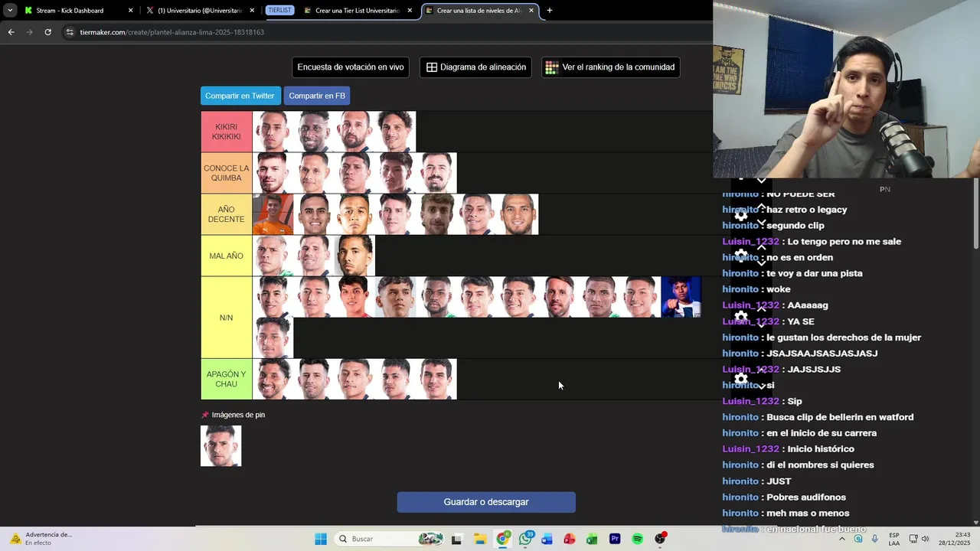Open settings gear for MAL AÑO tier

pos(741,254)
